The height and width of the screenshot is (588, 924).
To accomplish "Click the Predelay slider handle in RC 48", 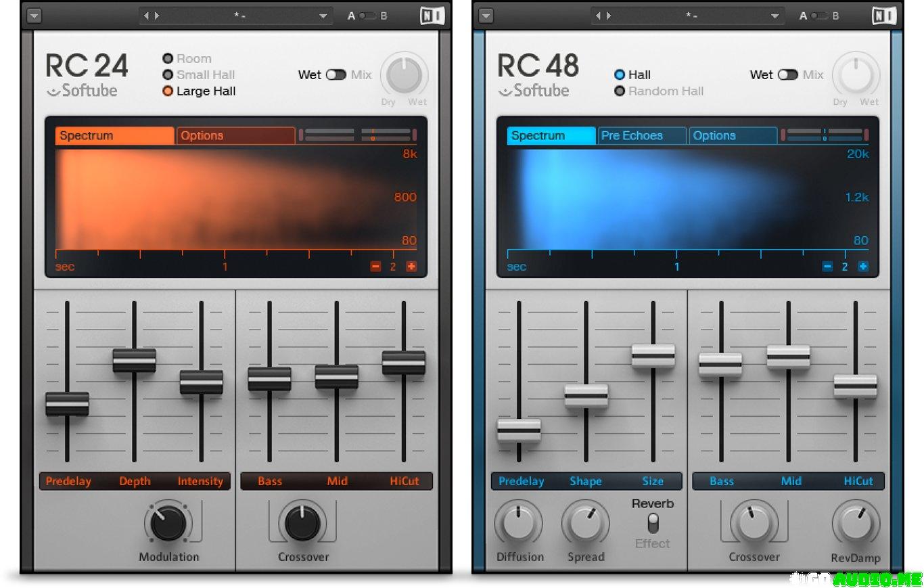I will point(519,430).
